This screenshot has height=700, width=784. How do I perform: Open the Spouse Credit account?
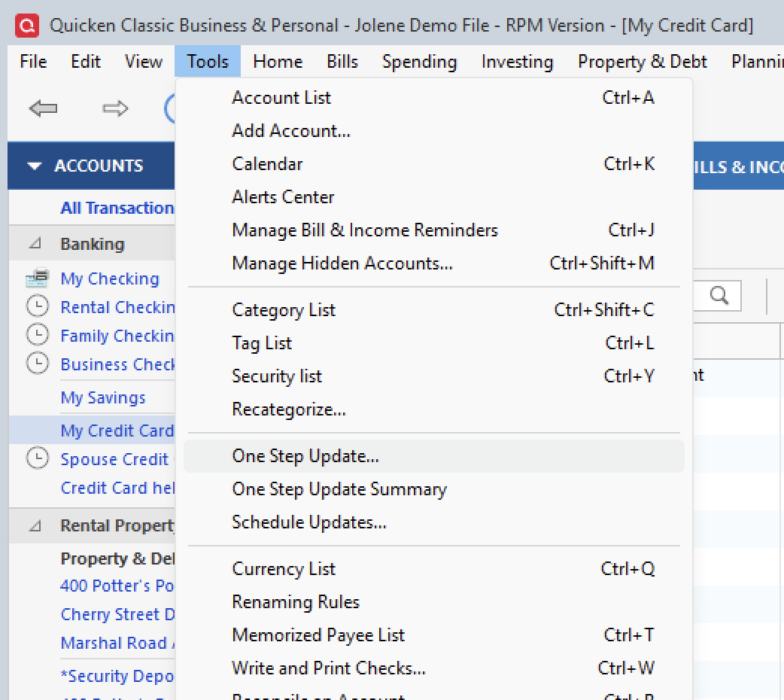[114, 459]
